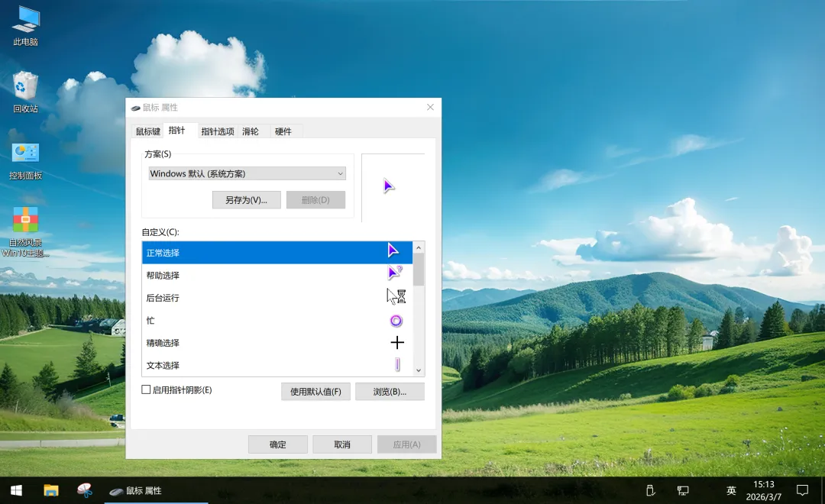Image resolution: width=825 pixels, height=504 pixels.
Task: Open the notification center icon
Action: (x=802, y=490)
